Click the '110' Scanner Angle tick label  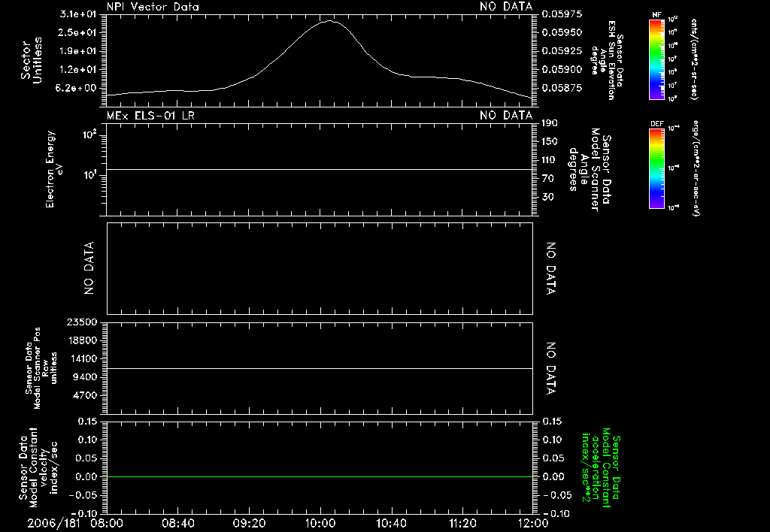[x=550, y=160]
